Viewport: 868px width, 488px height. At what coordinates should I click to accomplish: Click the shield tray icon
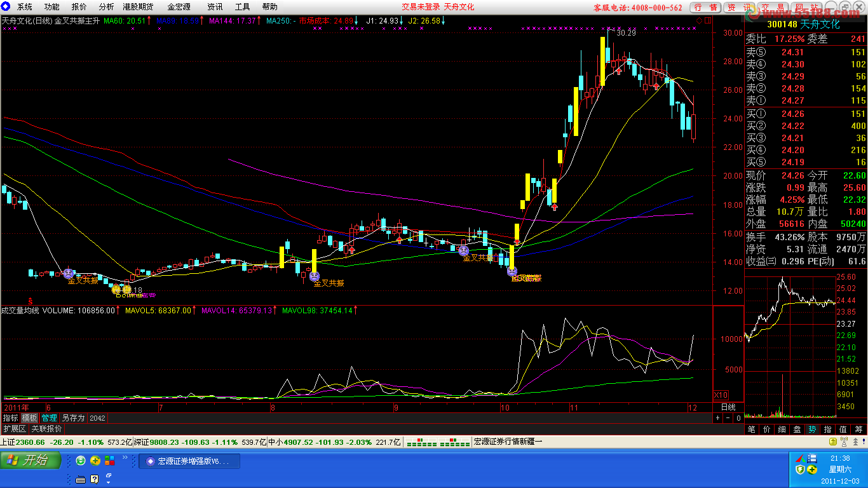tap(801, 470)
